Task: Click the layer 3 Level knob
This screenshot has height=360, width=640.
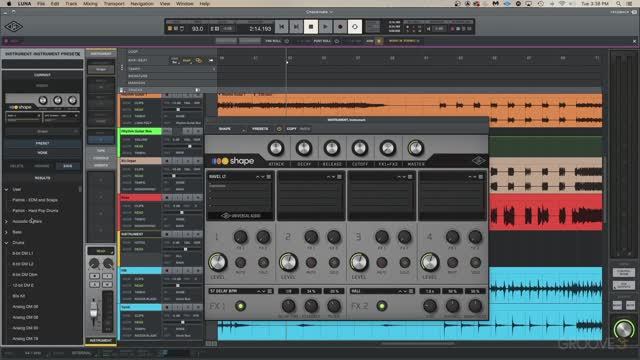Action: coord(359,262)
